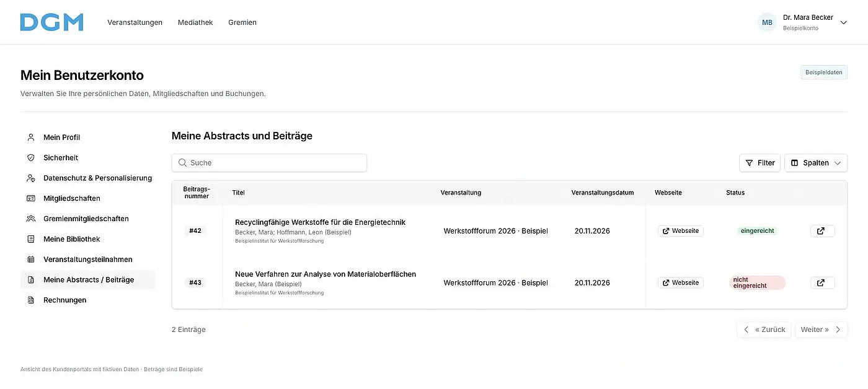Screen dimensions: 868x389
Task: Click the Beispieldaten badge
Action: click(823, 72)
